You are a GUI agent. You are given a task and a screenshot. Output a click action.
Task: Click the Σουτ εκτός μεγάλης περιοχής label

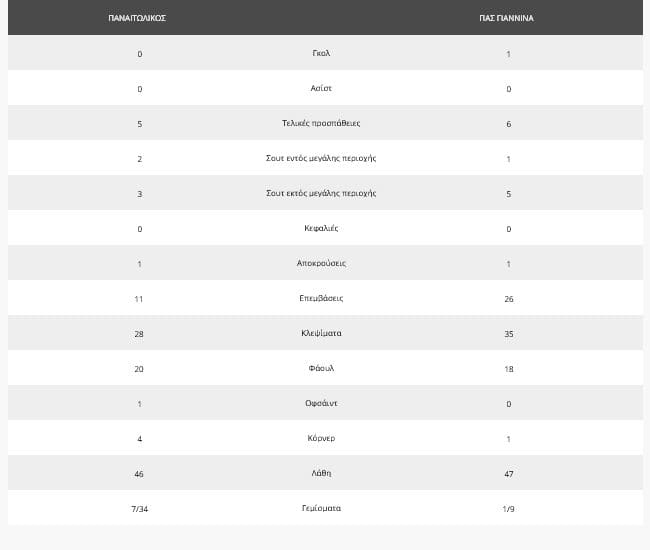pyautogui.click(x=321, y=193)
